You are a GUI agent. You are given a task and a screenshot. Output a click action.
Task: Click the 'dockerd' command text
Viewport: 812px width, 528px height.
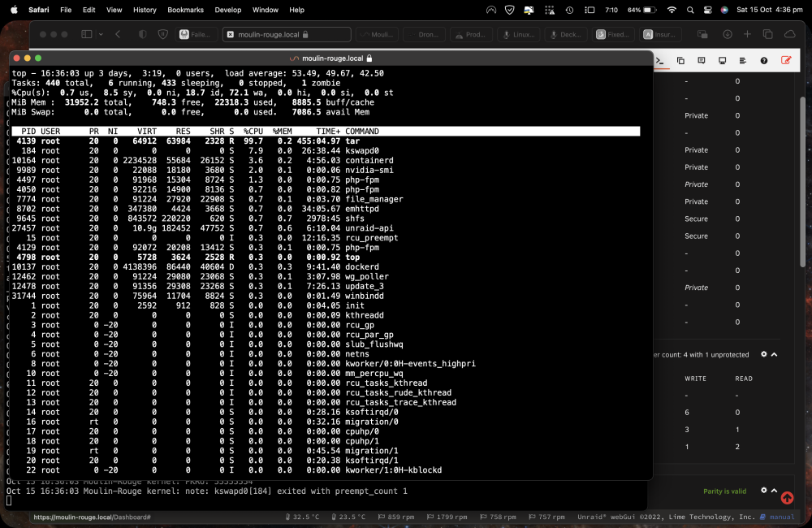pos(362,267)
